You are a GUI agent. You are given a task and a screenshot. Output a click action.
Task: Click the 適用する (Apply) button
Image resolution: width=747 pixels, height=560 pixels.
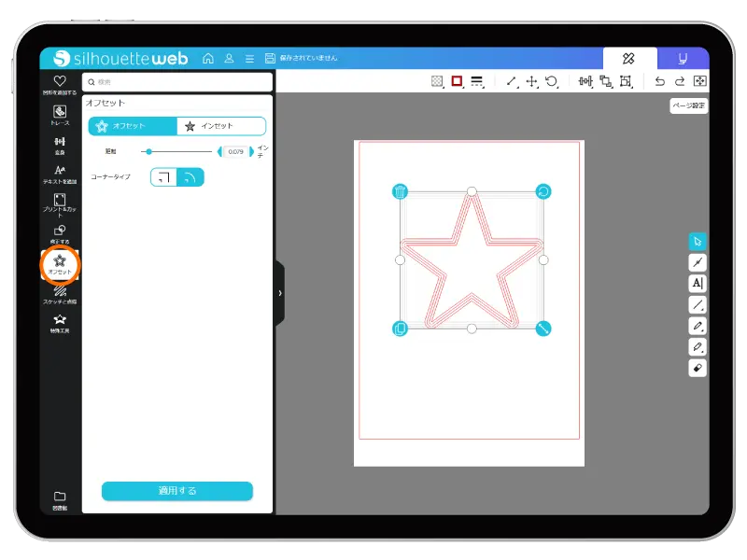pyautogui.click(x=176, y=491)
